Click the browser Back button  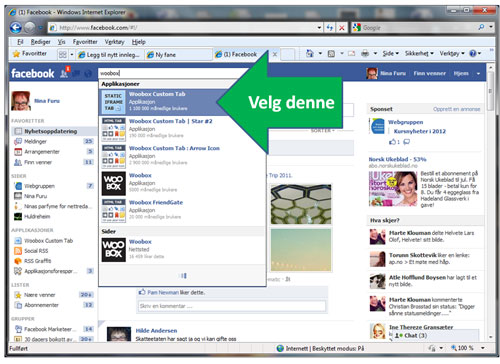[x=16, y=28]
